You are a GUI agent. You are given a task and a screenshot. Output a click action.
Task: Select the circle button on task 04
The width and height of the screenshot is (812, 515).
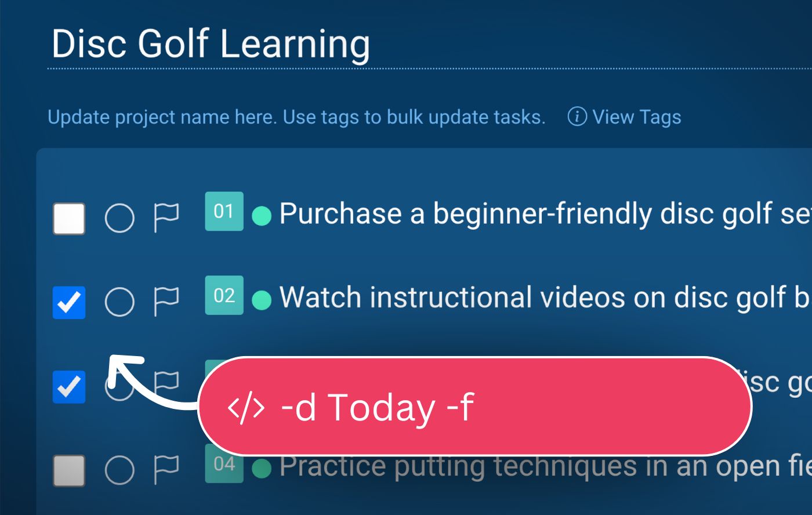[x=119, y=470]
